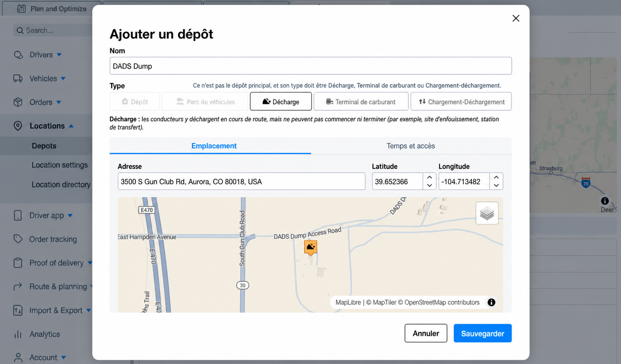Decrease the Longitude value

point(496,185)
